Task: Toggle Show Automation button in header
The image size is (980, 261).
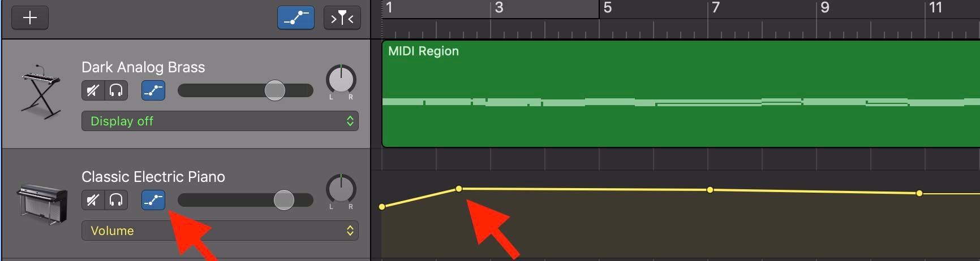Action: (x=296, y=18)
